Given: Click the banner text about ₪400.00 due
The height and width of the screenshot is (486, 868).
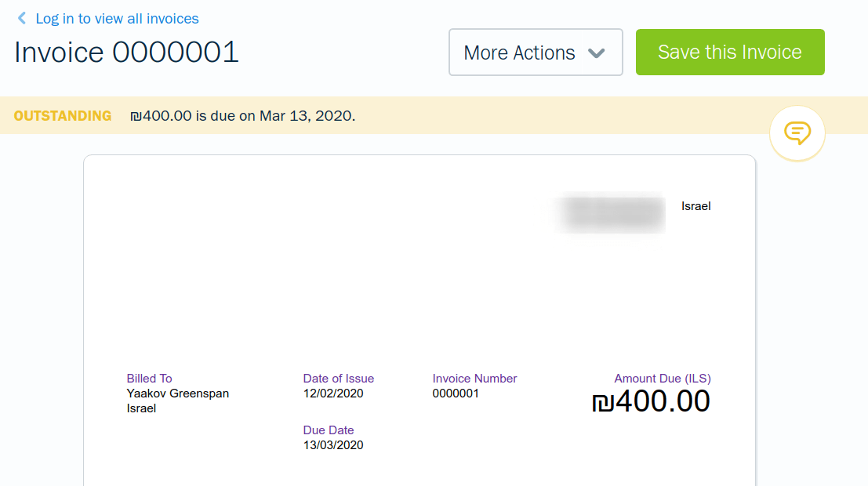Looking at the screenshot, I should point(243,116).
